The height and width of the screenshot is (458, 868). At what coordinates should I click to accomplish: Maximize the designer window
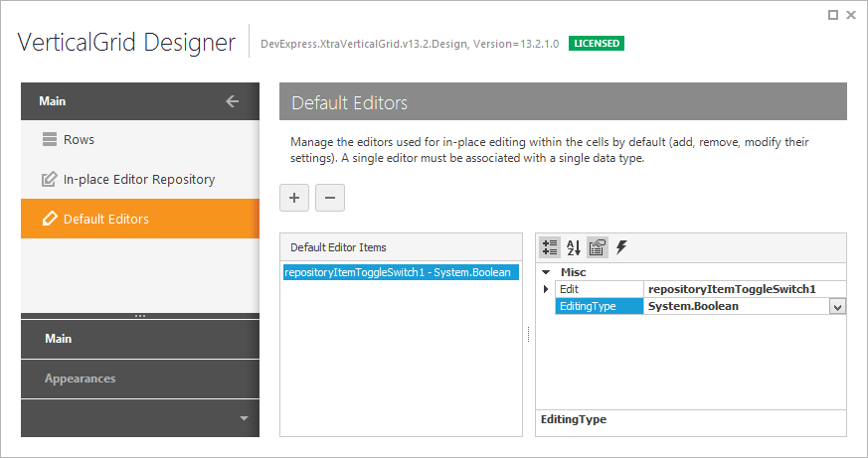832,15
